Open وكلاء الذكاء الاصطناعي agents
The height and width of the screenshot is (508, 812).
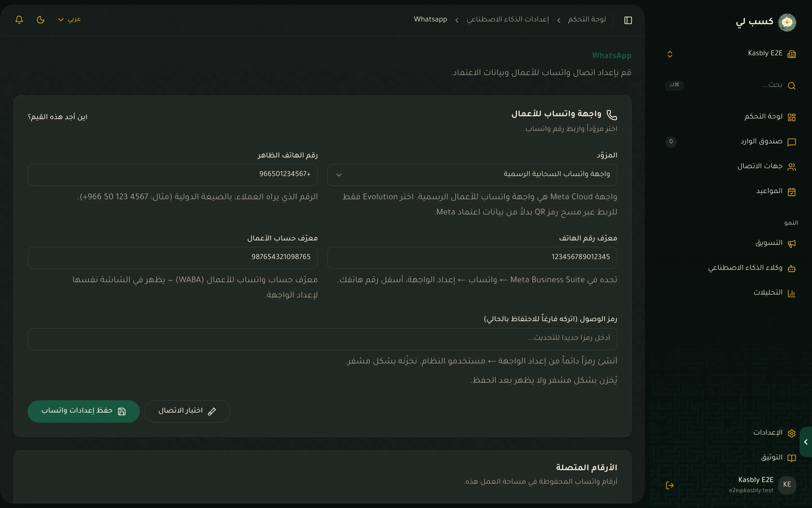point(731,268)
